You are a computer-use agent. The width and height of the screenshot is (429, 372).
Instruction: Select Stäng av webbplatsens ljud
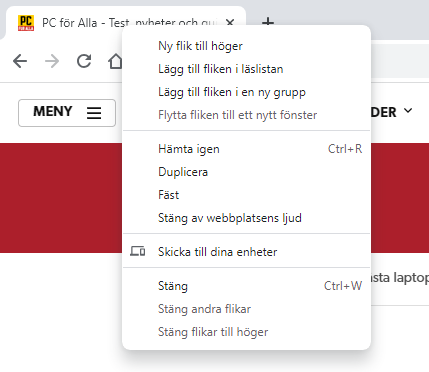pos(247,218)
